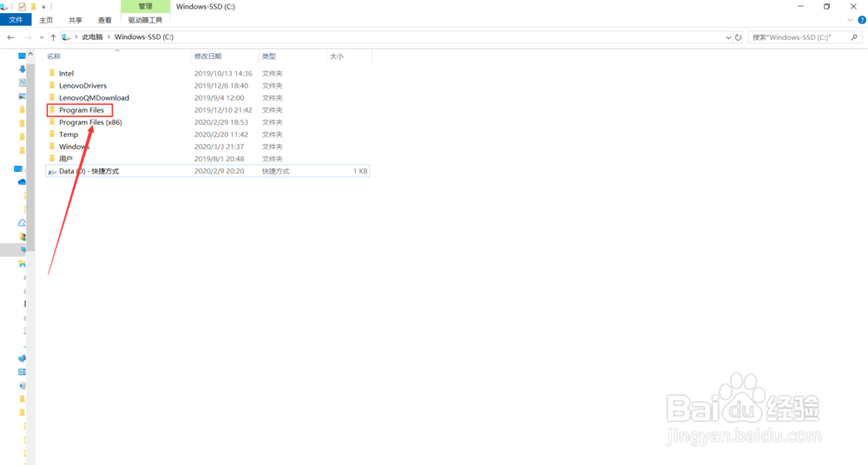Go up one level with Up arrow
This screenshot has height=465, width=868.
pos(53,37)
